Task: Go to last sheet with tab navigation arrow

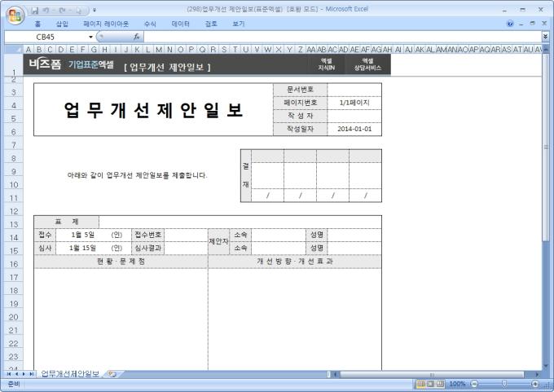Action: [31, 374]
